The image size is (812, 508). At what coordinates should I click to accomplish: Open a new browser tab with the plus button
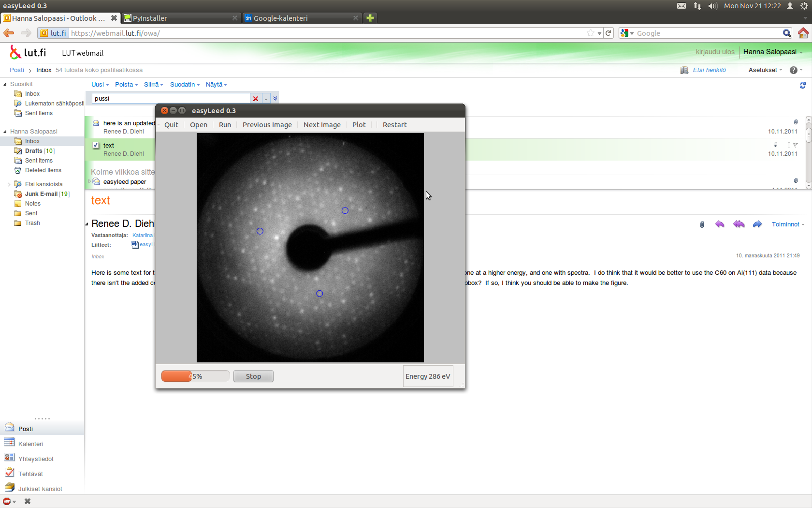click(370, 18)
